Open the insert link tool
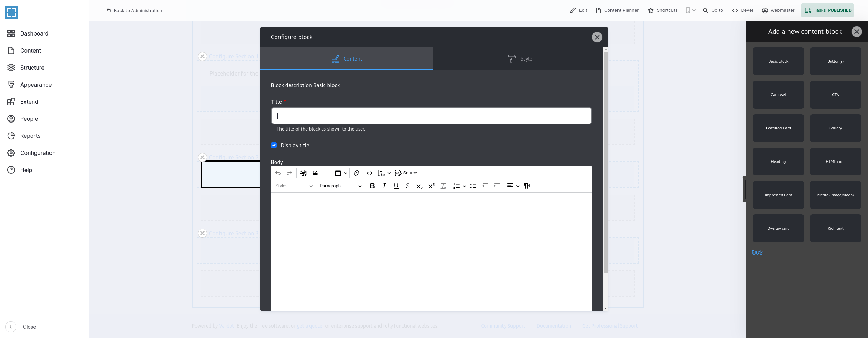 (356, 173)
